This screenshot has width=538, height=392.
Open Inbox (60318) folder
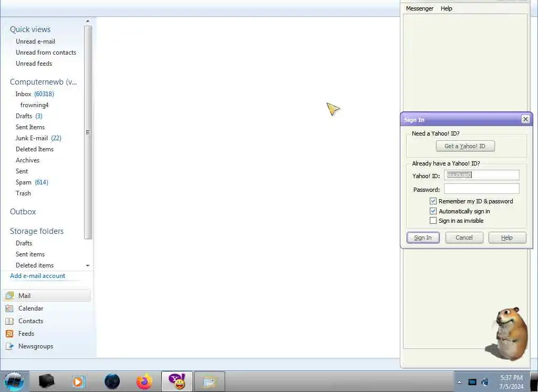pos(35,94)
